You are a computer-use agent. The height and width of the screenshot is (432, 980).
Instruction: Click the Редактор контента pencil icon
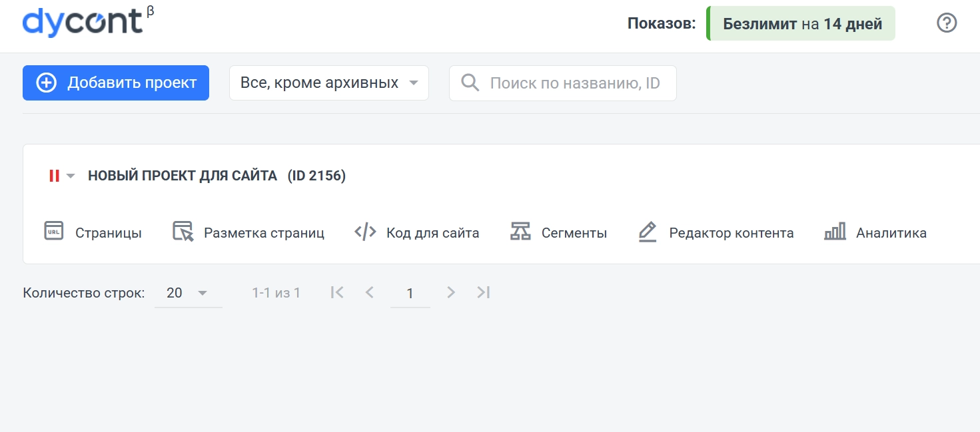pos(647,232)
